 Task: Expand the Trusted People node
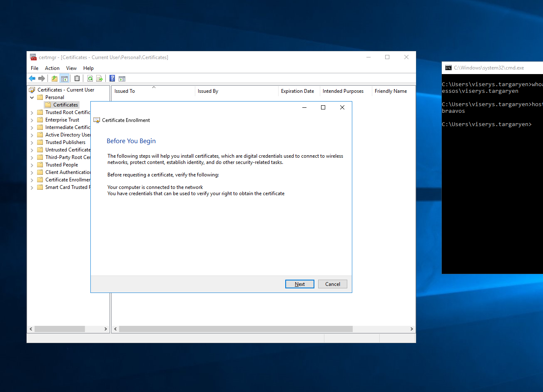click(32, 165)
